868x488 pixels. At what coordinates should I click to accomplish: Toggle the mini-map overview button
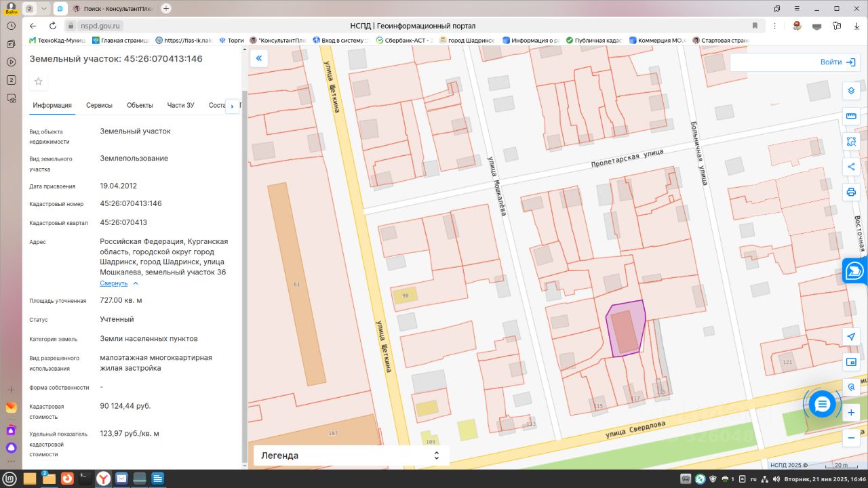tap(851, 362)
